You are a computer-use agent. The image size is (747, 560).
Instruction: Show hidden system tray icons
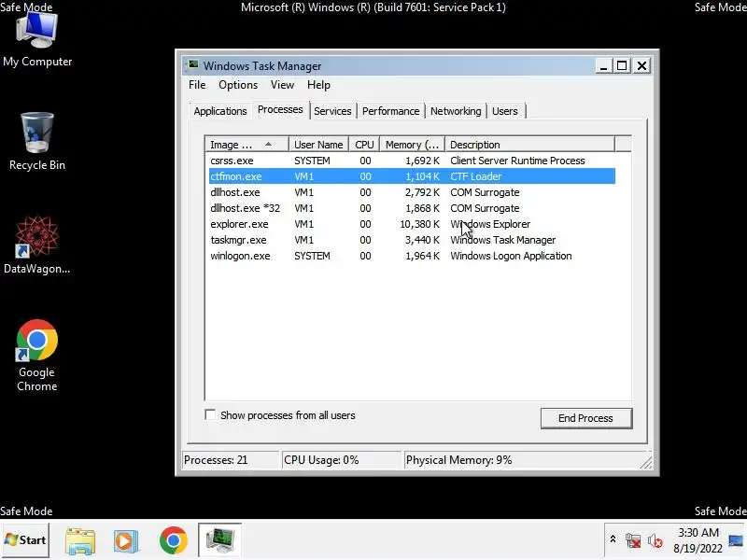tap(613, 539)
